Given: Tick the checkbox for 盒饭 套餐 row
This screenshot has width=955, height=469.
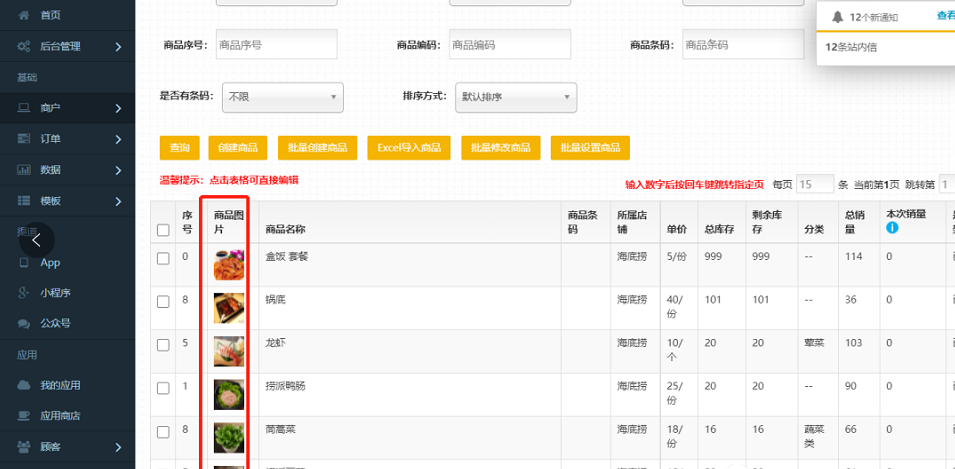Looking at the screenshot, I should tap(163, 258).
